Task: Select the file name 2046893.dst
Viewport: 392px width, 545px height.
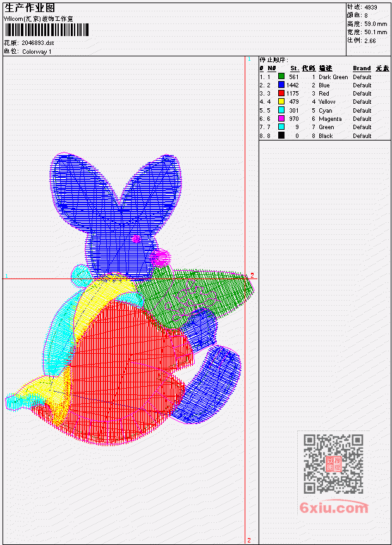Action: coord(38,43)
